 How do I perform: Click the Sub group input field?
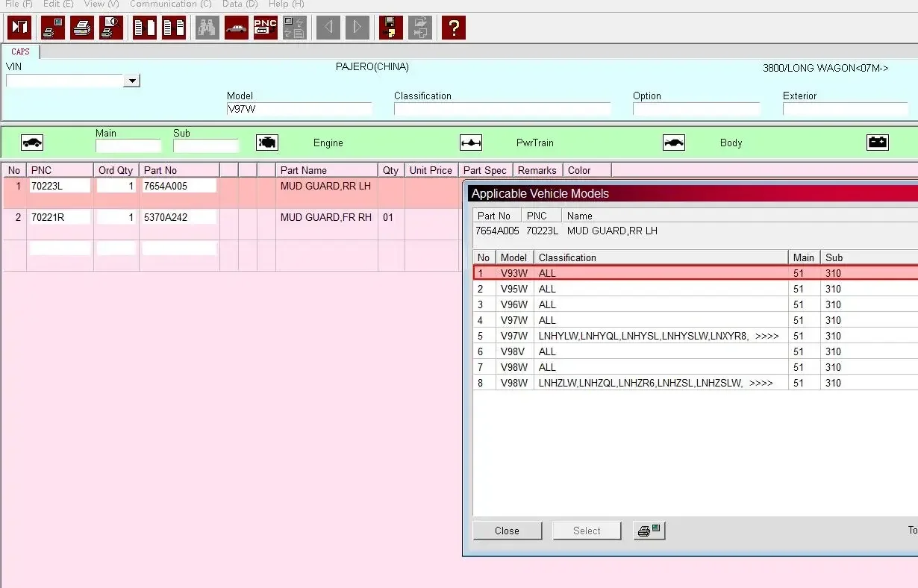[x=206, y=146]
